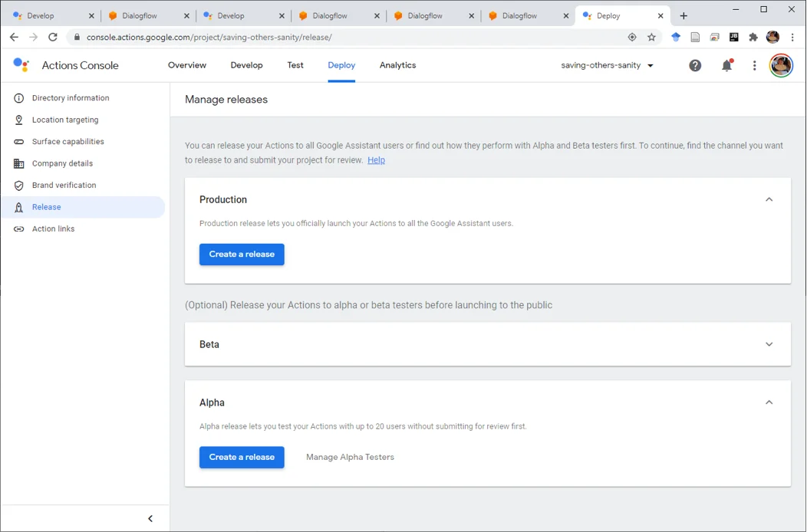Open the Analytics tab

coord(397,65)
